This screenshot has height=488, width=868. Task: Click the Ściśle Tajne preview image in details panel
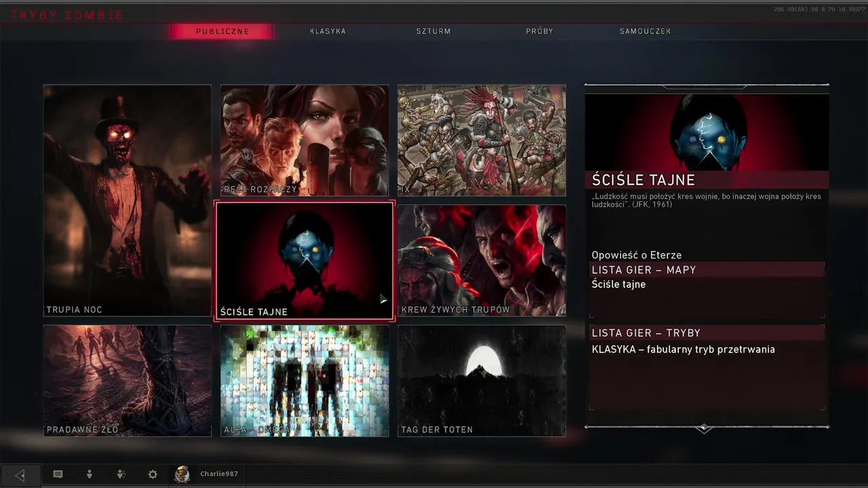click(x=707, y=132)
